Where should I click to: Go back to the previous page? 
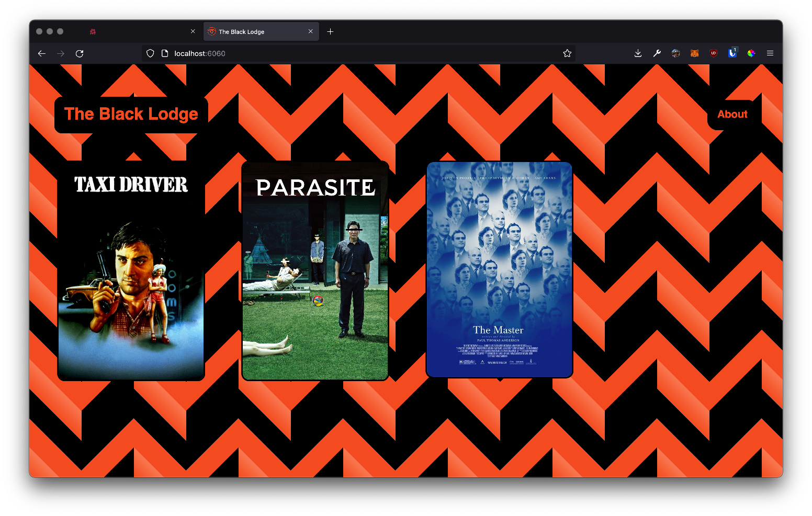(42, 53)
